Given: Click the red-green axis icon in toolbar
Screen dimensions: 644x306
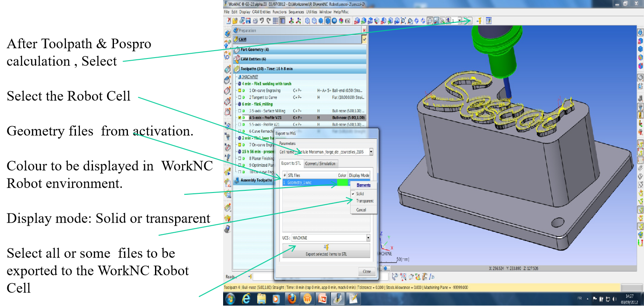Looking at the screenshot, I should 292,21.
